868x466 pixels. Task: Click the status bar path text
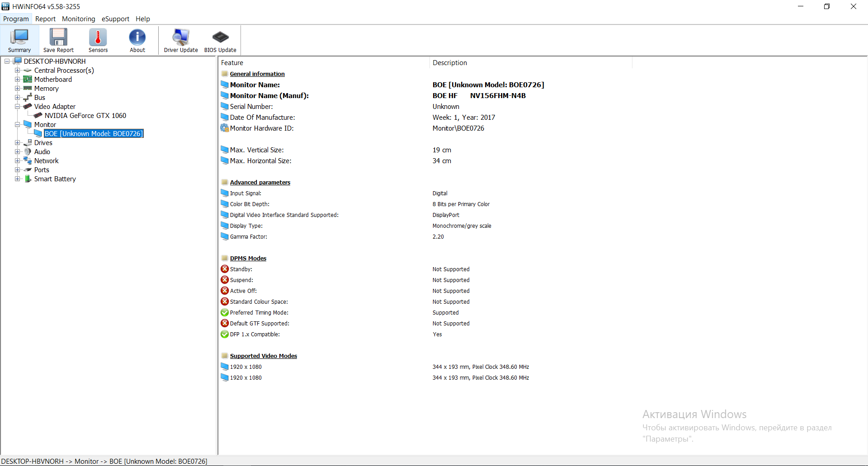104,461
